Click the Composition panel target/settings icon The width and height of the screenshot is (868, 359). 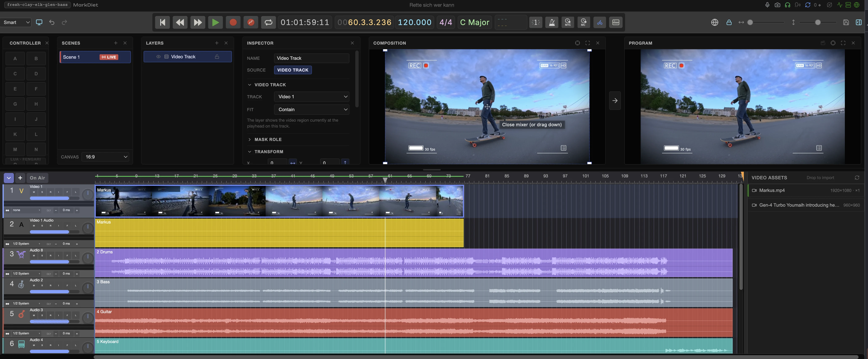tap(577, 43)
